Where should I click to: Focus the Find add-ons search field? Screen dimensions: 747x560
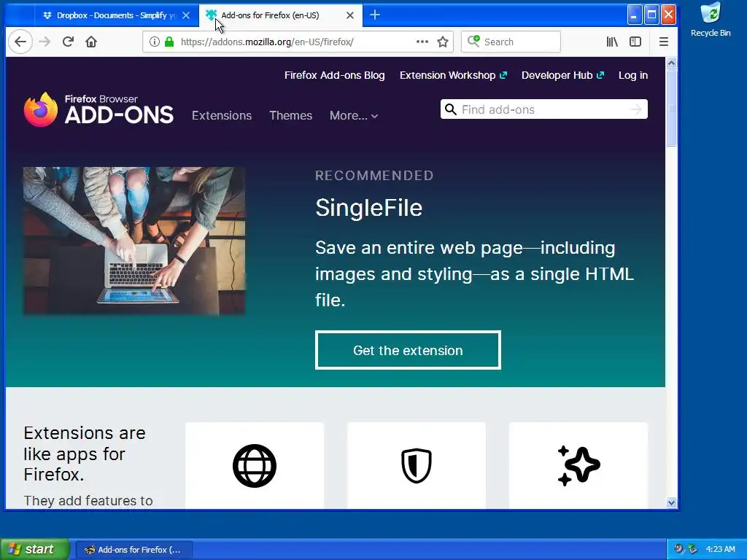click(543, 109)
